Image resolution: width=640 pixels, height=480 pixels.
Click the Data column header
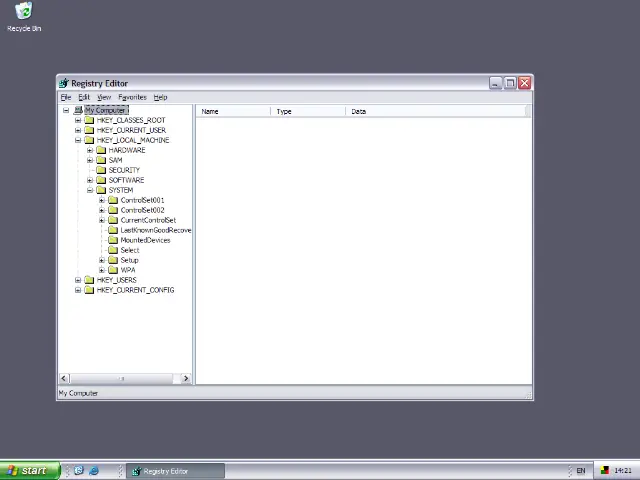[x=436, y=111]
